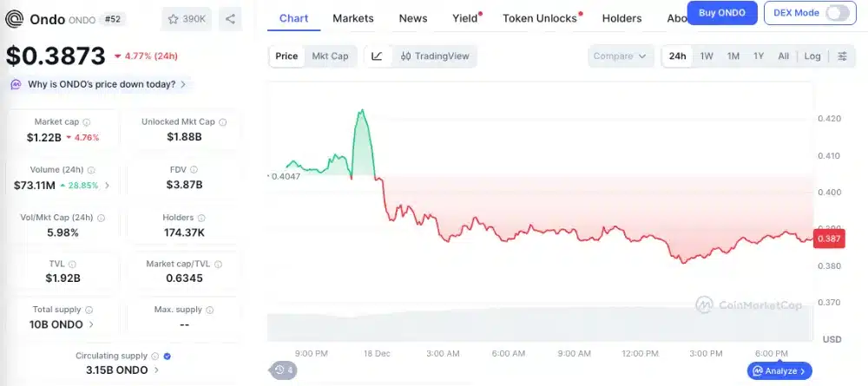Open the chart history clock badge
868x386 pixels.
tap(284, 370)
